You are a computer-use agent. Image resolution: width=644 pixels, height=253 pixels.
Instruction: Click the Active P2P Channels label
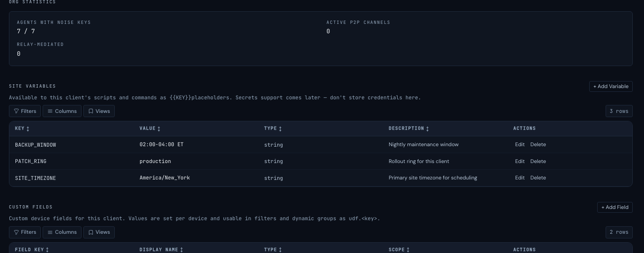tap(358, 22)
